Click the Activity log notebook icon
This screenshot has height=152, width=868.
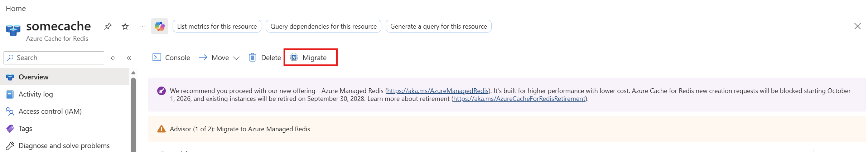point(10,94)
